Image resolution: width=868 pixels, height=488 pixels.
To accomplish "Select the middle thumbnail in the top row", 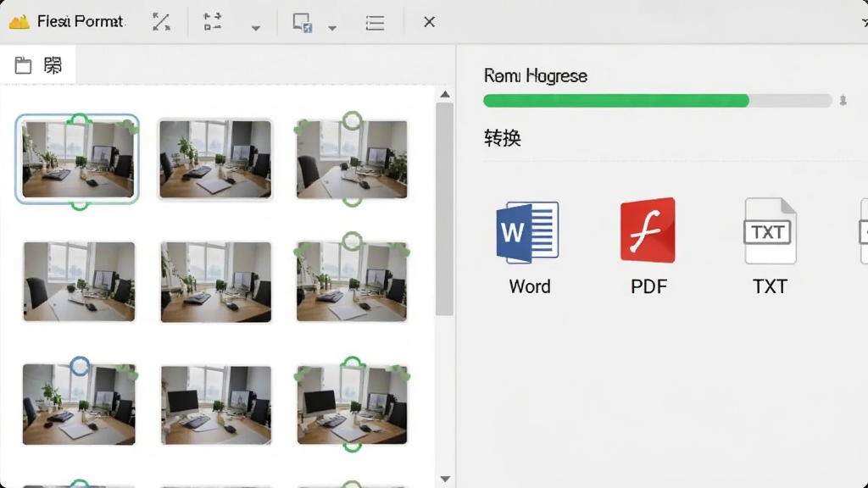I will (215, 159).
